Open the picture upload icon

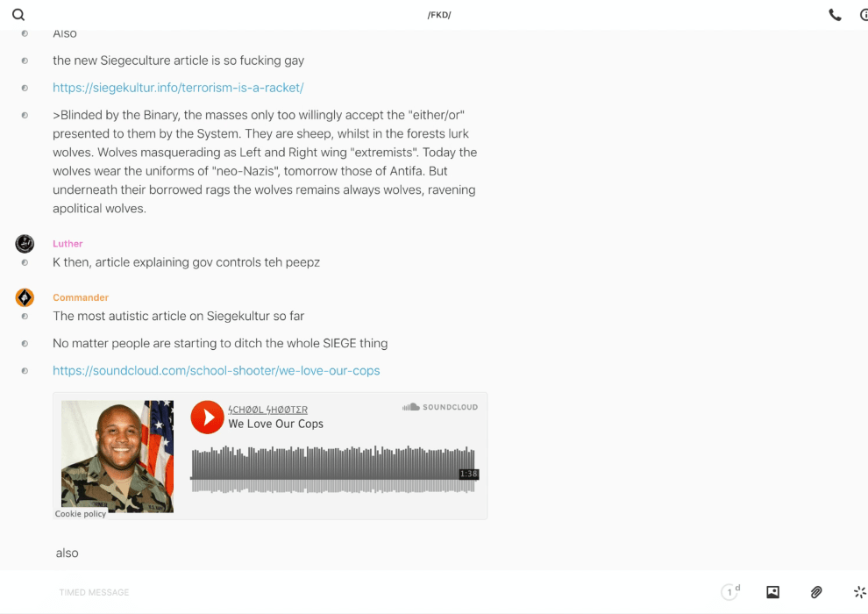[x=772, y=592]
